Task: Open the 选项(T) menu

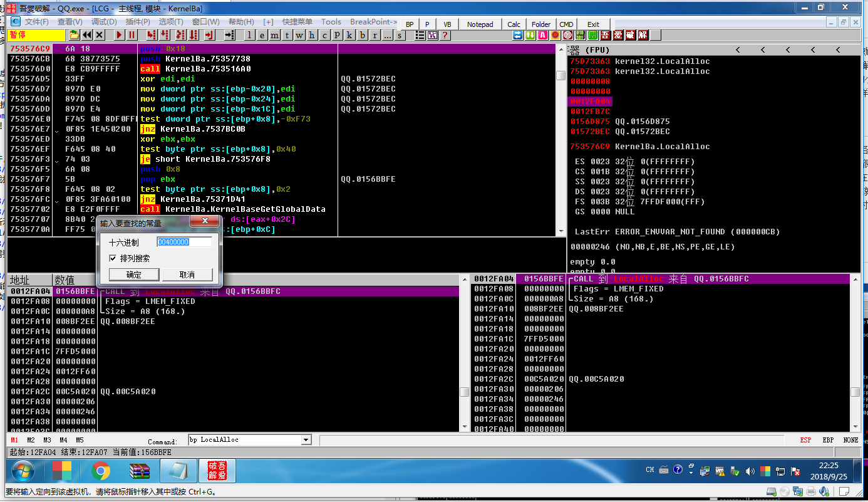Action: (x=171, y=22)
